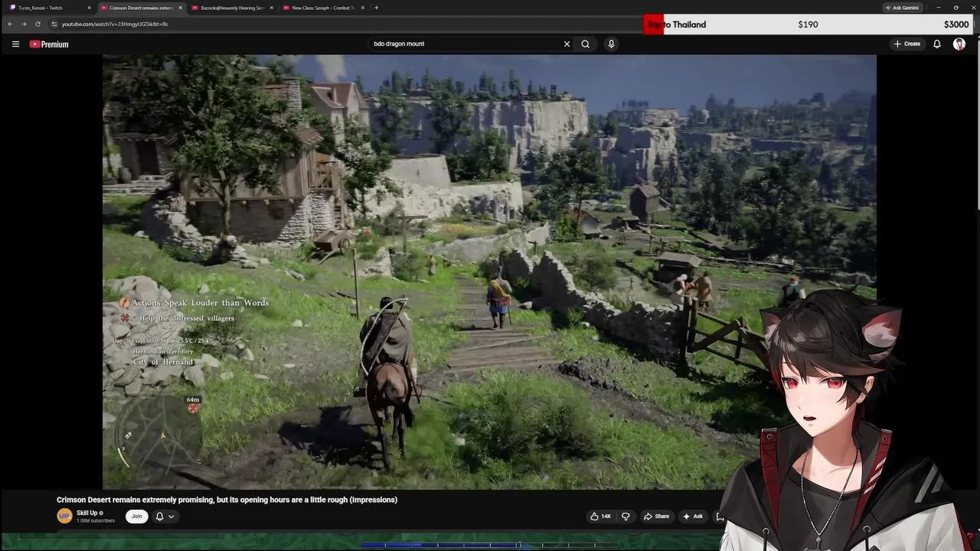This screenshot has width=980, height=551.
Task: Click the $190 donation amount
Action: [x=808, y=24]
